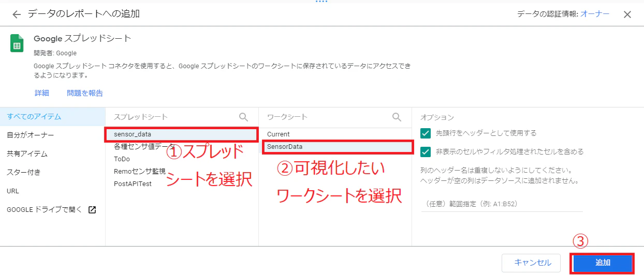The width and height of the screenshot is (644, 276).
Task: Toggle 非表示のセルやフィルタ処理されたセルを含める checkbox
Action: pyautogui.click(x=426, y=152)
